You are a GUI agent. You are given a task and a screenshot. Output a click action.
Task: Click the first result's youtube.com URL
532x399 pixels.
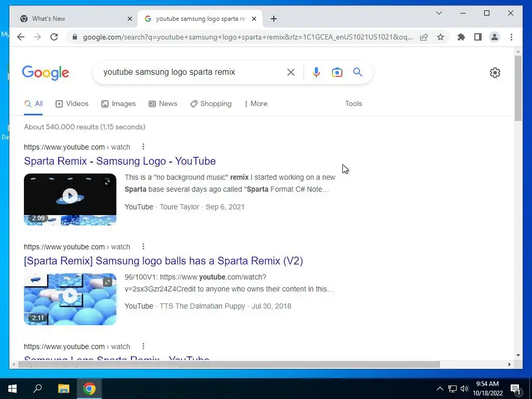pyautogui.click(x=77, y=147)
